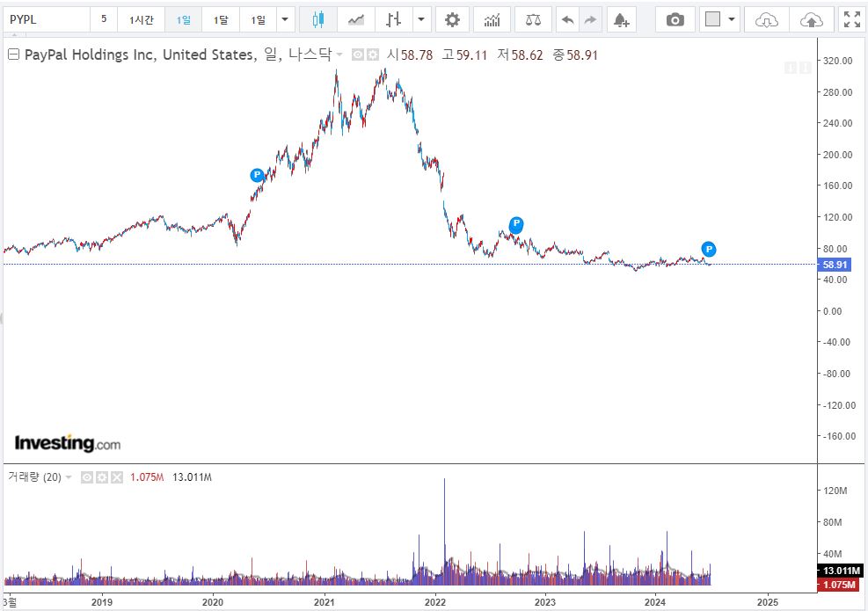Select the candlestick chart style icon
Viewport: 868px width, 611px height.
coord(317,20)
